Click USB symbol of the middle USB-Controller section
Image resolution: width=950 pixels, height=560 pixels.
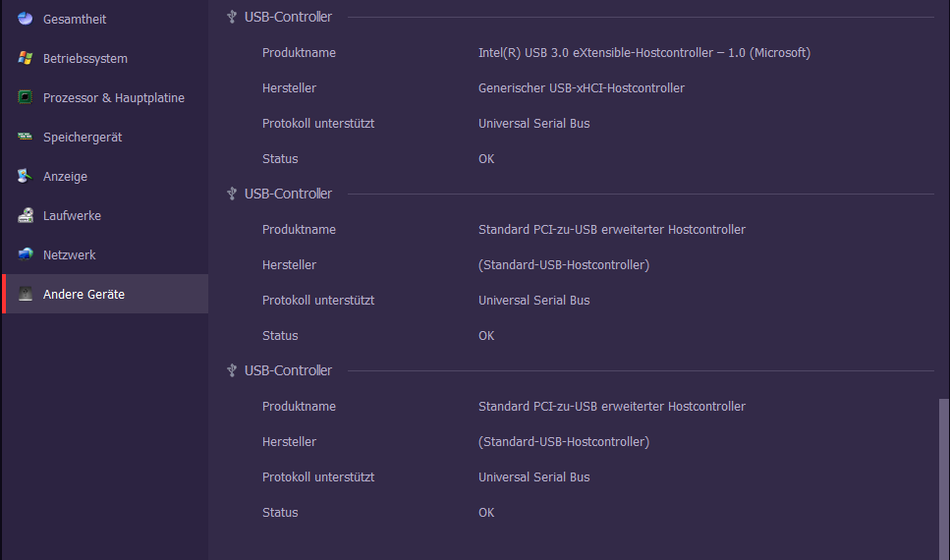coord(232,194)
